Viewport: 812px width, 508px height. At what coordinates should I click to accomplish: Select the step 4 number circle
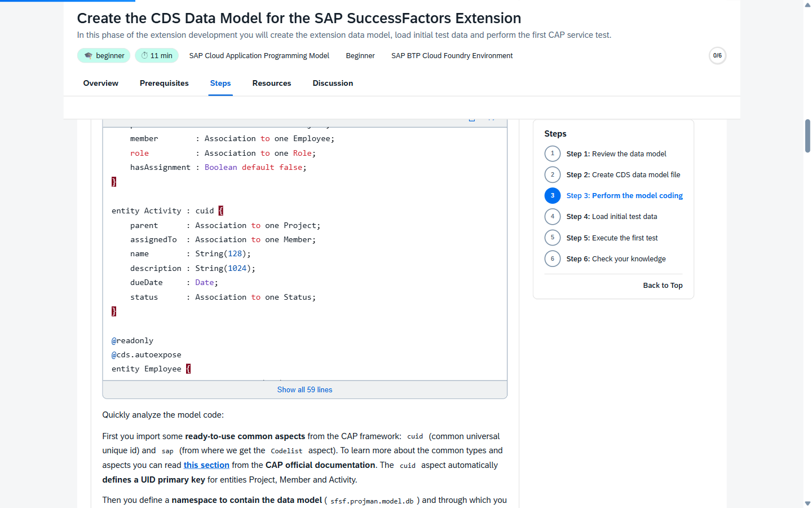tap(553, 216)
